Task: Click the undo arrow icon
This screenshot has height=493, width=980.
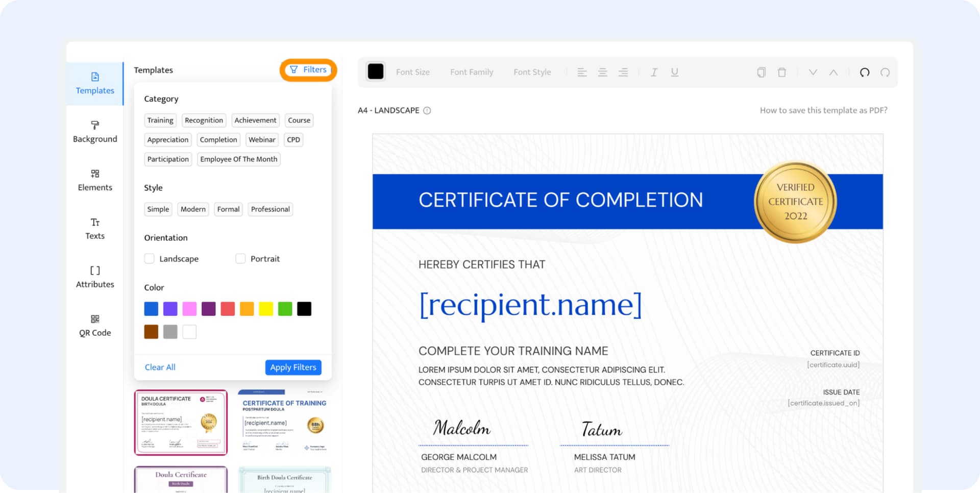Action: click(864, 72)
